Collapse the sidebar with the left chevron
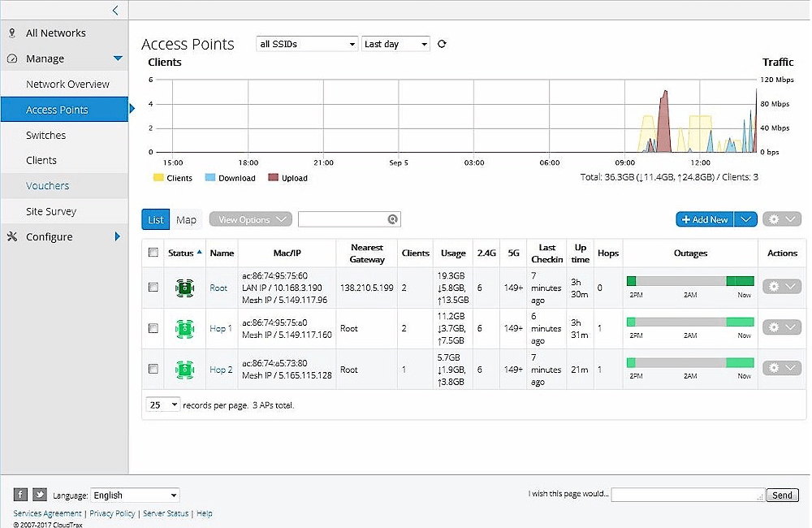812x528 pixels. coord(115,10)
